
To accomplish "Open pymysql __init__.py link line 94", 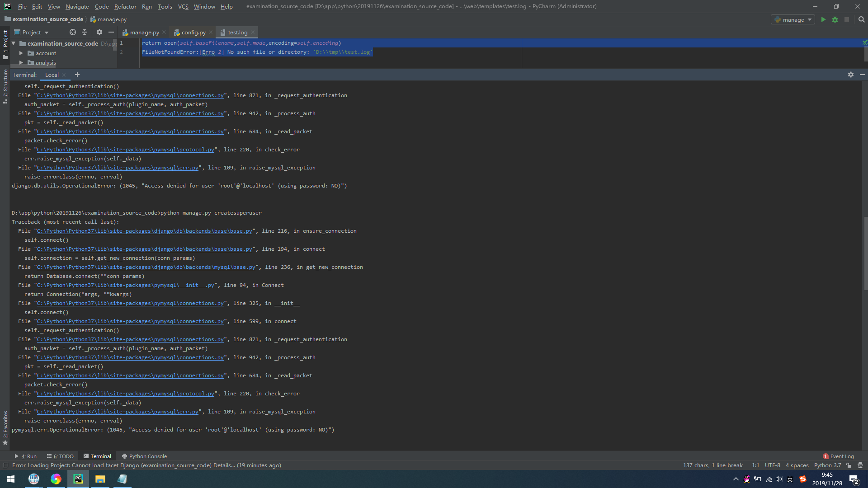I will pos(125,285).
